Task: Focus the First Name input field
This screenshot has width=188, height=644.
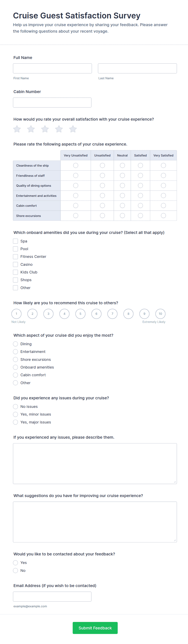Action: tap(52, 69)
